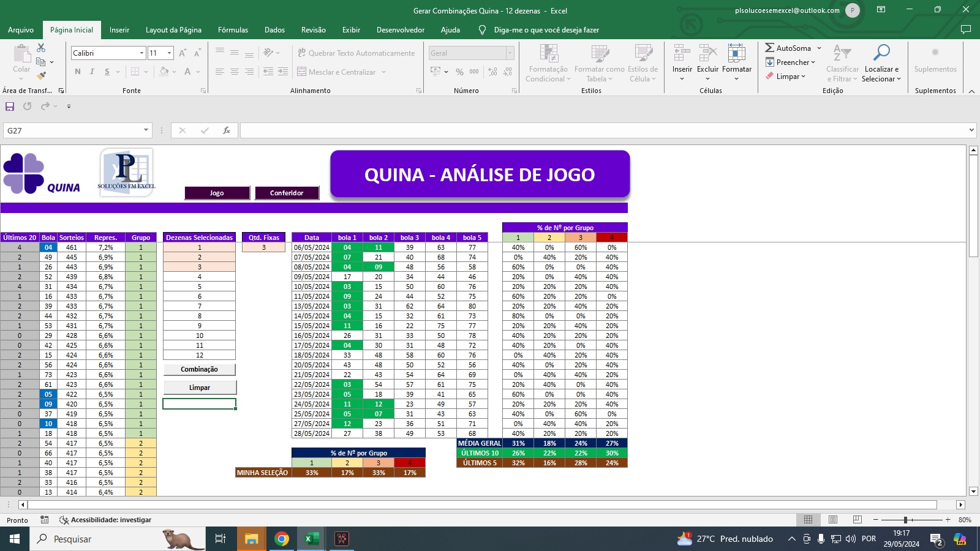
Task: Click Formatação Condicional icon
Action: click(548, 63)
